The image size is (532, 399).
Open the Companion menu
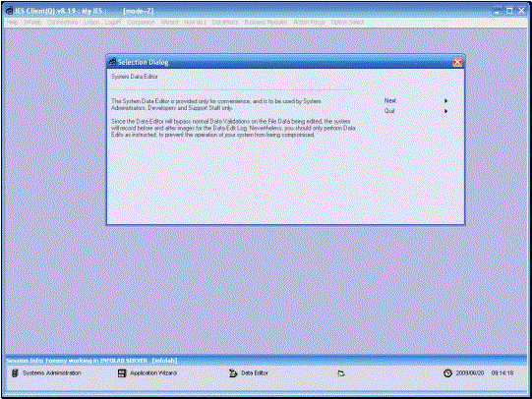pyautogui.click(x=142, y=22)
